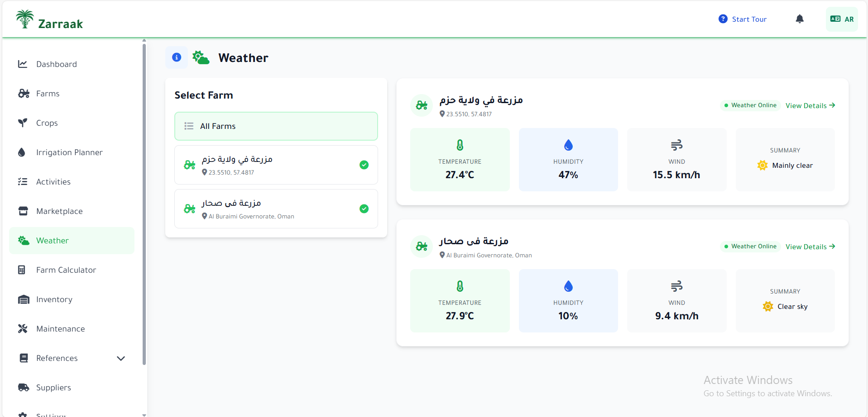Open the Inventory menu item
Image resolution: width=868 pixels, height=417 pixels.
(54, 299)
